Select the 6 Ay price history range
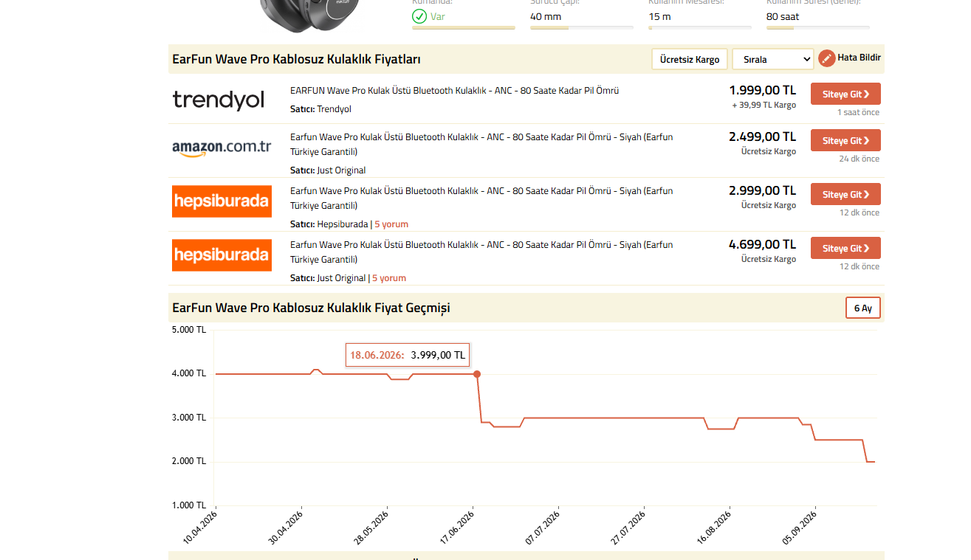 pos(863,308)
